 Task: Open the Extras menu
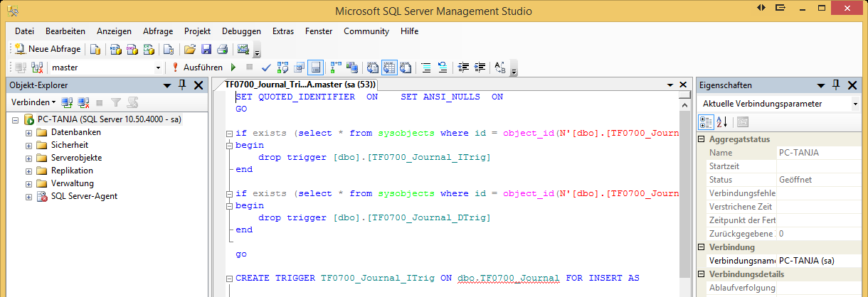click(282, 31)
